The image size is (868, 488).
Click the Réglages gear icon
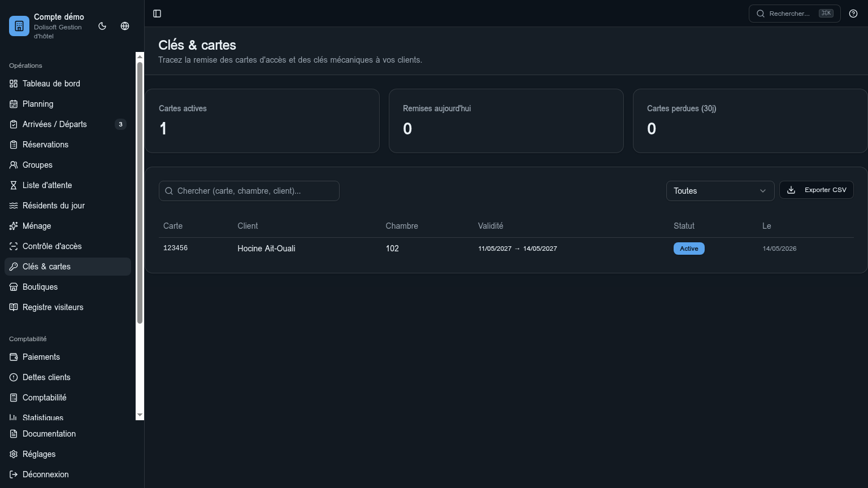point(14,454)
